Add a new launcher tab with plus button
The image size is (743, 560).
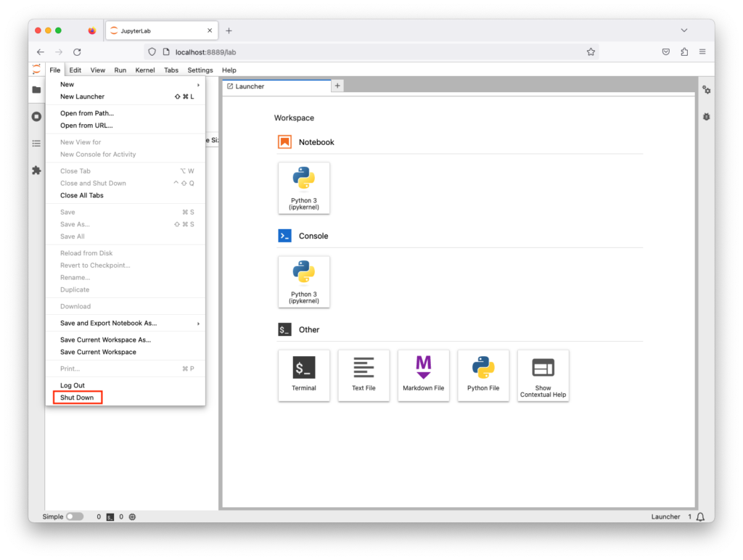click(x=337, y=86)
